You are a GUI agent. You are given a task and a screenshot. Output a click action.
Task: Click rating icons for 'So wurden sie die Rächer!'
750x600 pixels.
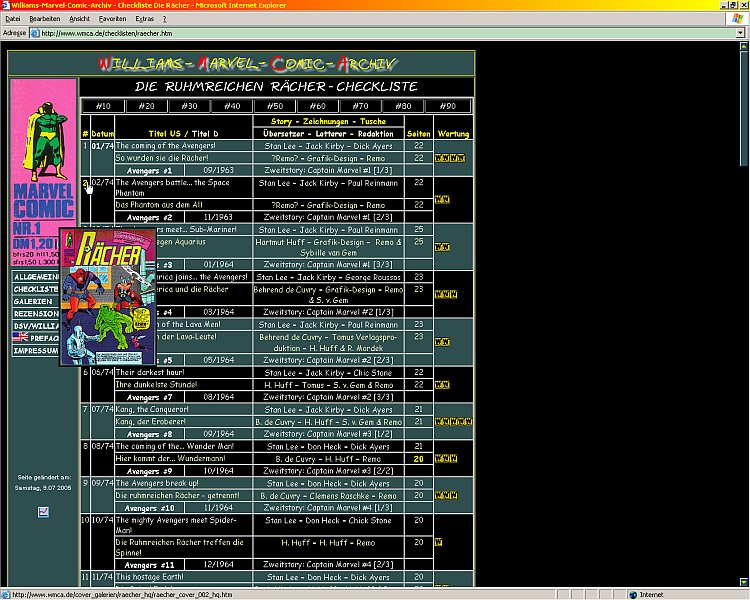(450, 158)
